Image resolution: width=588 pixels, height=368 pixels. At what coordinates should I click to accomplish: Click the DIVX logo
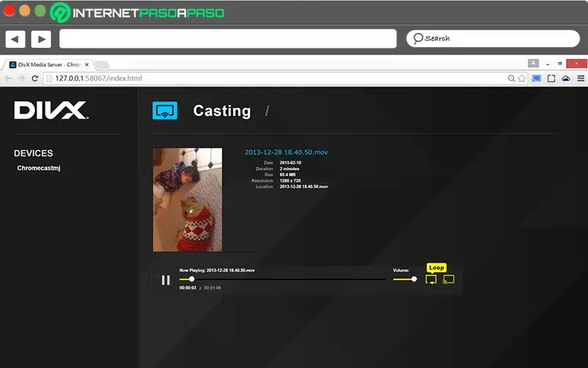[x=51, y=110]
